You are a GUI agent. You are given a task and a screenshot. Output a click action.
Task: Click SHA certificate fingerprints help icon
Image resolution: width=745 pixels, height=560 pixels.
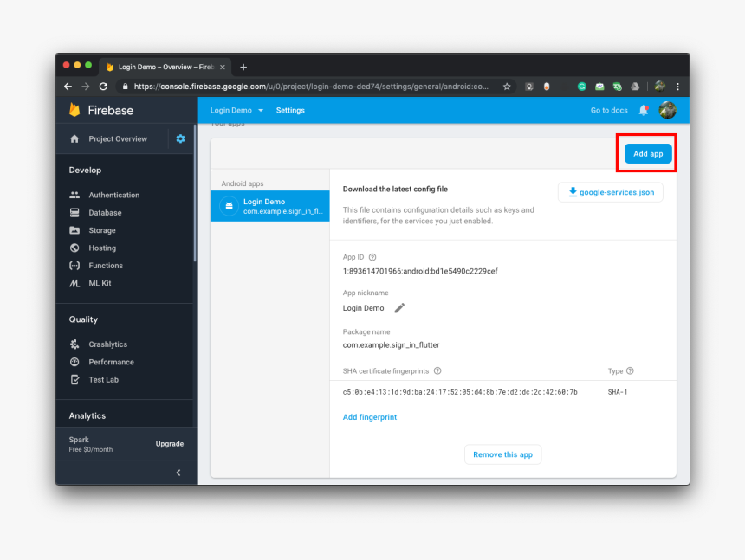tap(437, 370)
